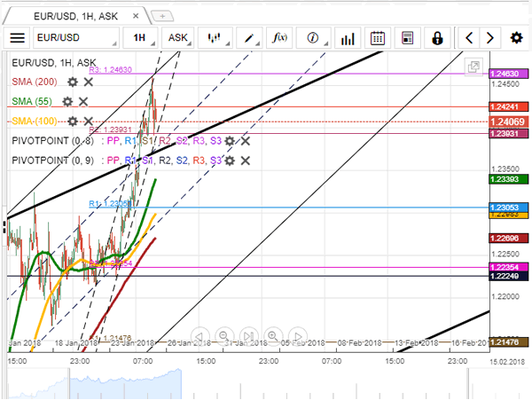Remove the SMA (200) indicator
Viewport: 532px width, 400px height.
pyautogui.click(x=89, y=81)
